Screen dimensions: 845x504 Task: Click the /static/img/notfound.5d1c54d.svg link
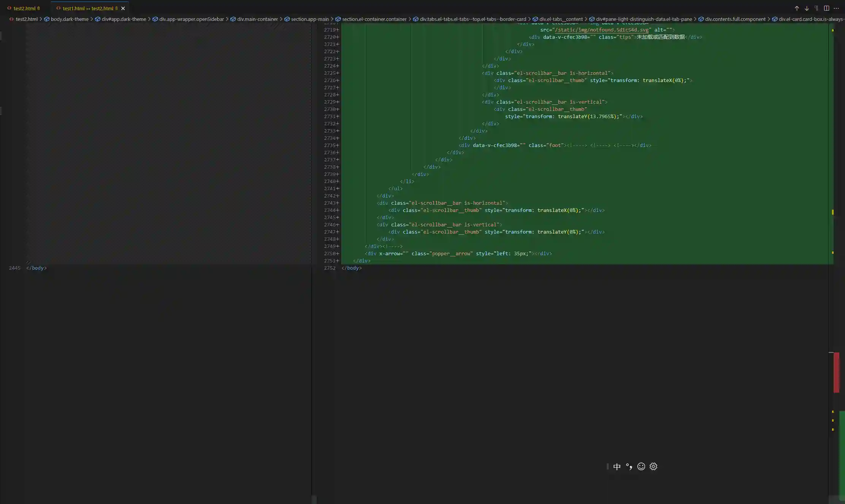tap(601, 30)
